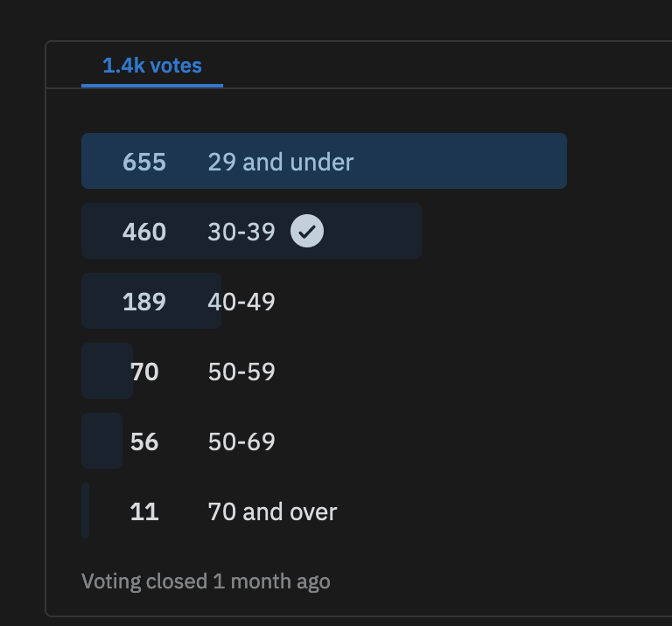Click the "Voting closed 1 month ago" text
The image size is (672, 626).
206,581
